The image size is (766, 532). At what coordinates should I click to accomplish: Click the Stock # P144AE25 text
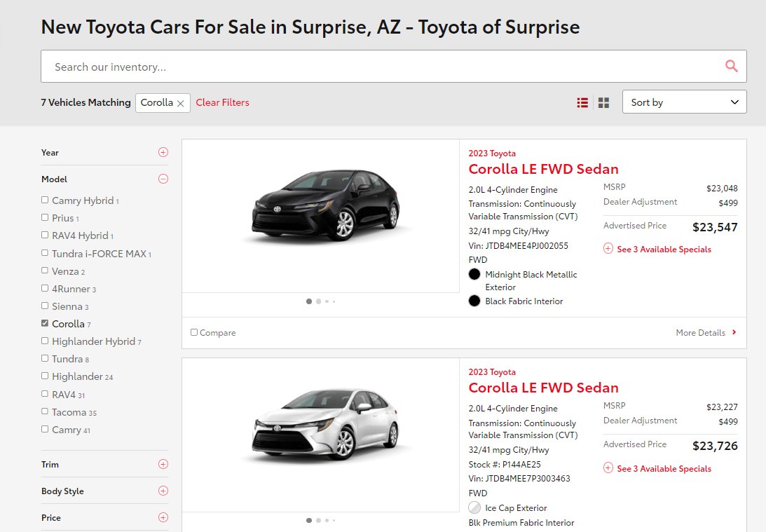[x=505, y=465]
